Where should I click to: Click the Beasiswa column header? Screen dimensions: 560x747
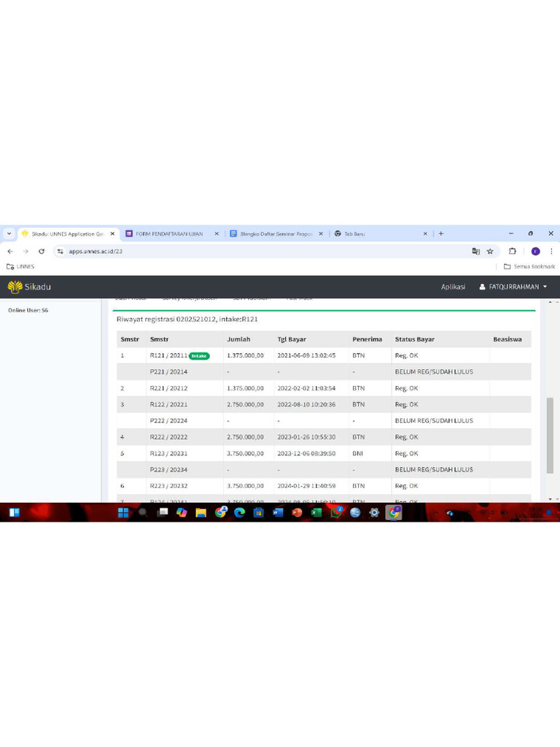click(507, 339)
